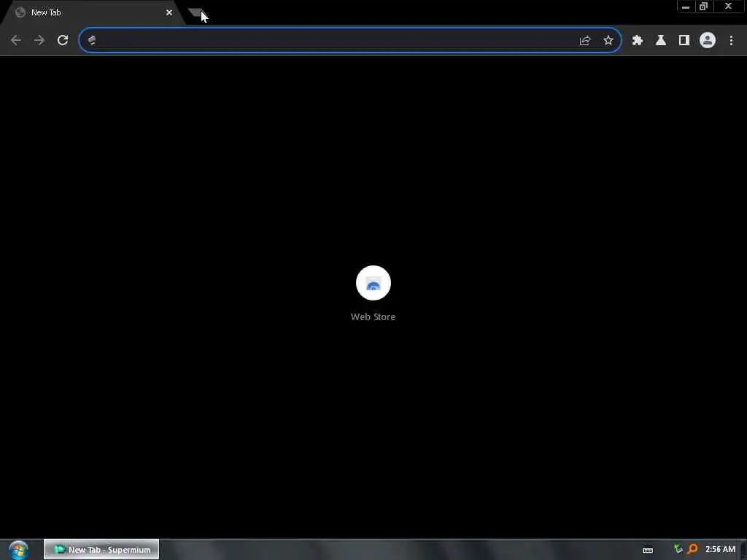
Task: Toggle the side panel
Action: tap(684, 41)
